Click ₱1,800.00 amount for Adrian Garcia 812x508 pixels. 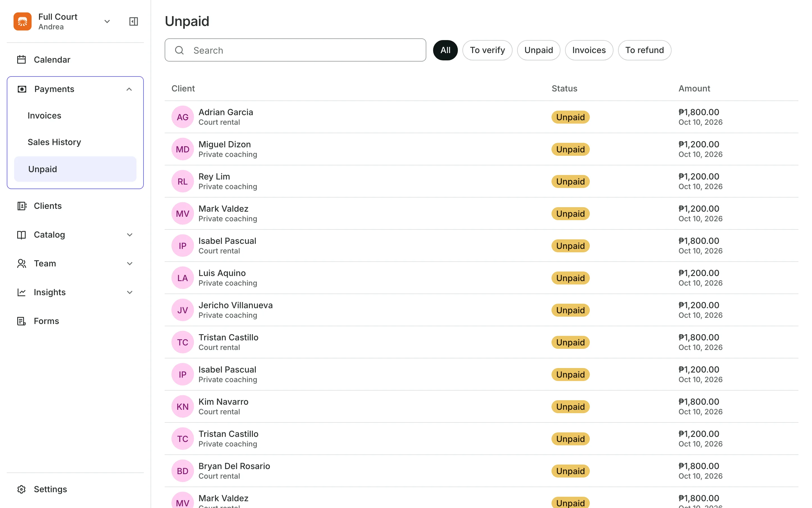pos(699,112)
